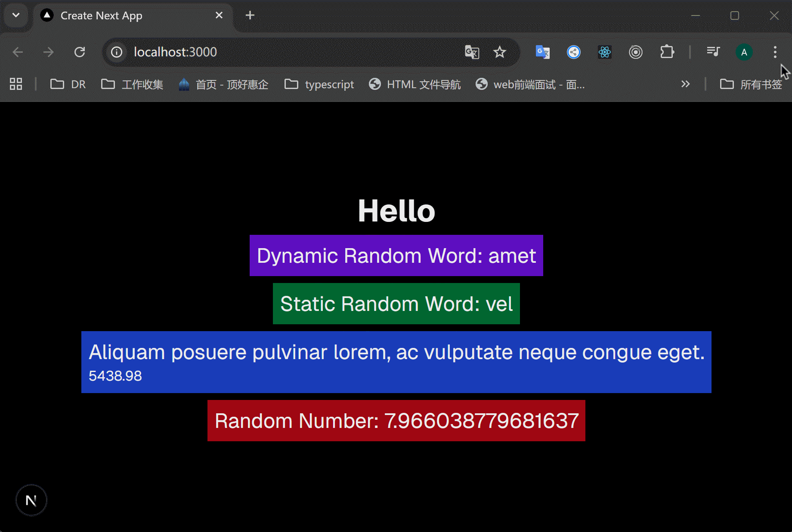Open the blue share extension icon
The height and width of the screenshot is (532, 792).
(573, 52)
